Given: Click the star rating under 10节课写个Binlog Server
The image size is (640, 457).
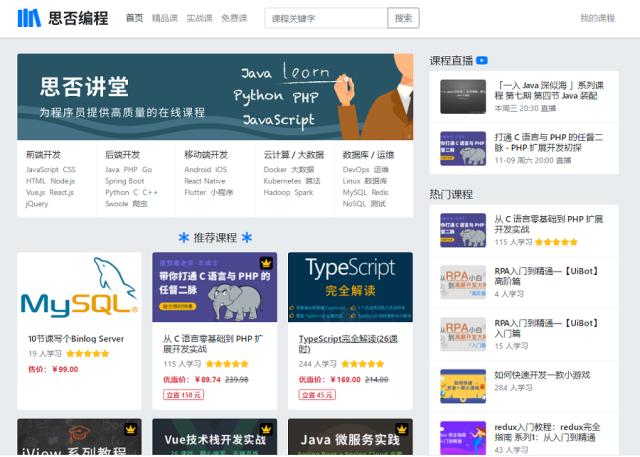Looking at the screenshot, I should click(88, 353).
